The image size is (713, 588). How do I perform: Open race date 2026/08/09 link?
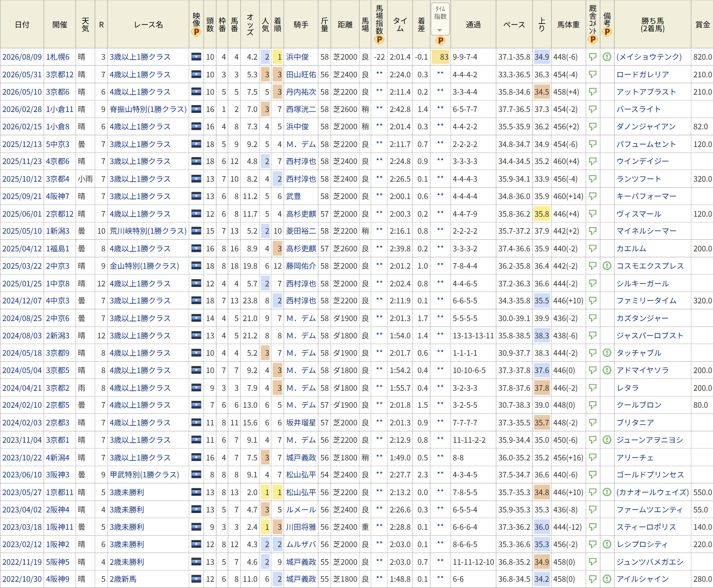[22, 57]
